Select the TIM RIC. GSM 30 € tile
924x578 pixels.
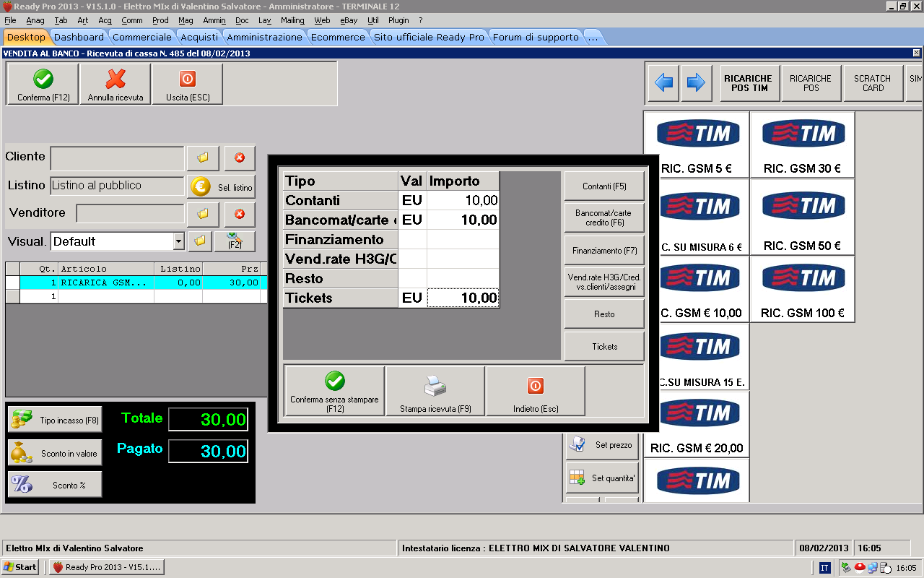coord(802,144)
